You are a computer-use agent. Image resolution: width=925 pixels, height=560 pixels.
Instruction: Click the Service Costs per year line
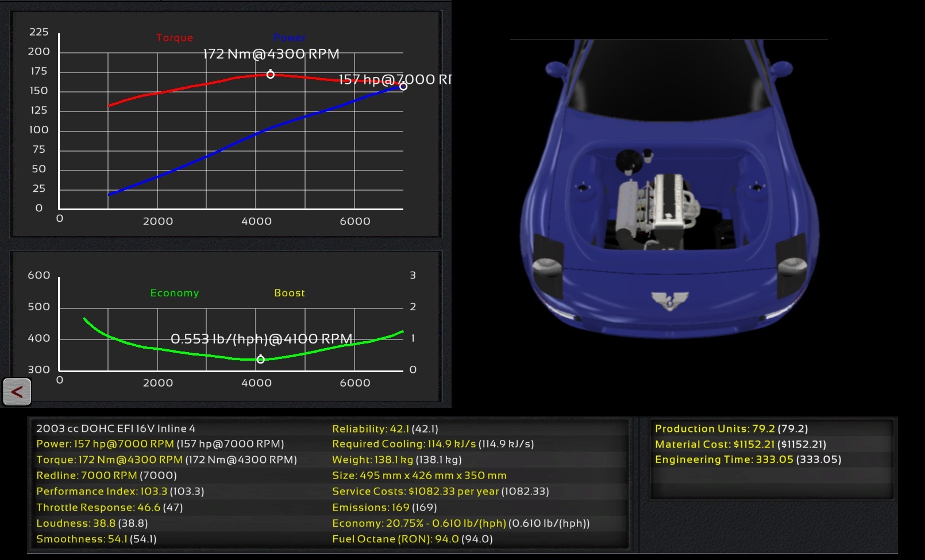[440, 492]
